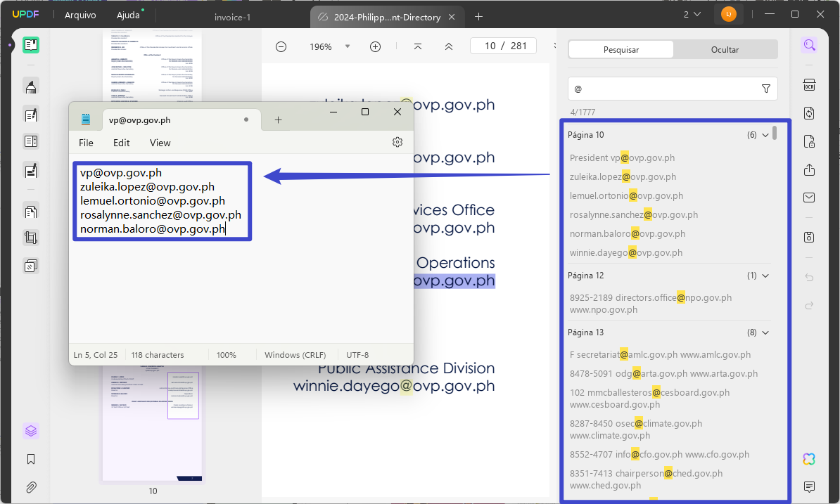
Task: Open the Arquivo menu
Action: click(80, 15)
